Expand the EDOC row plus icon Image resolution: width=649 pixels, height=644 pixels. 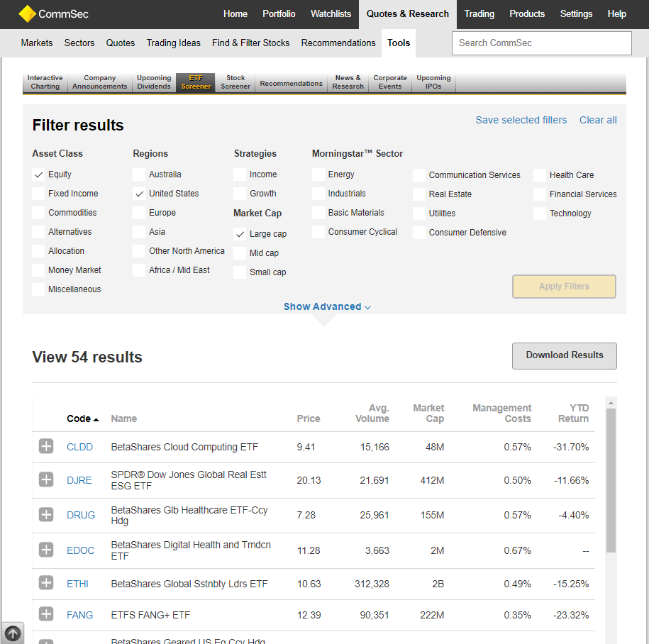point(46,550)
